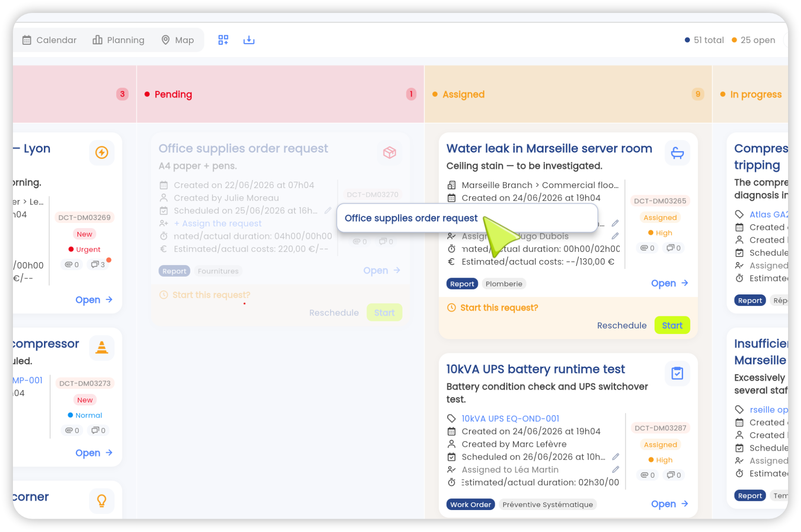Click 'Marseille Branch > Commercial floo...' location
The image size is (801, 532).
click(x=540, y=185)
